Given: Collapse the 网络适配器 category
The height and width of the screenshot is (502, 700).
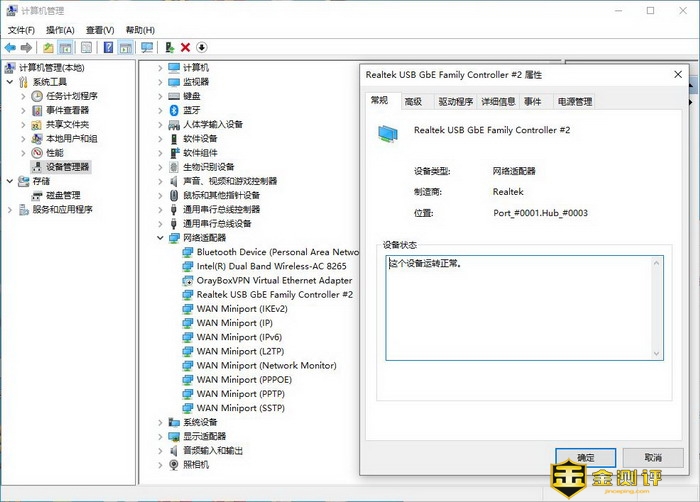Looking at the screenshot, I should (160, 238).
